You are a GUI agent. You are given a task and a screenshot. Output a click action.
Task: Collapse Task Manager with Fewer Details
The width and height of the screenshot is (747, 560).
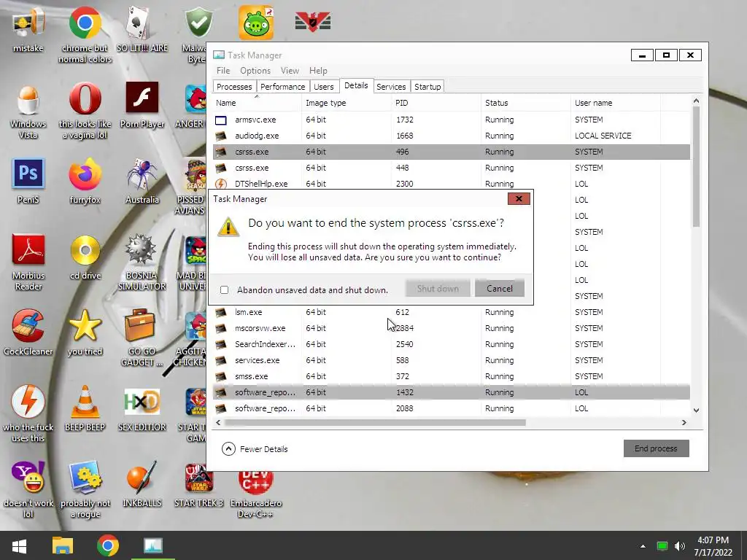(x=255, y=449)
